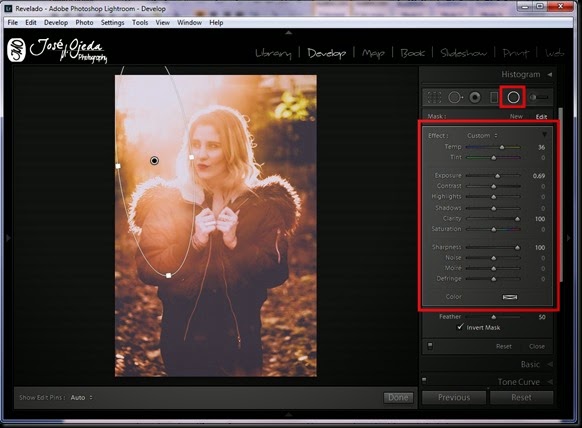
Task: Click the Exposure value 0.69 field
Action: 539,176
